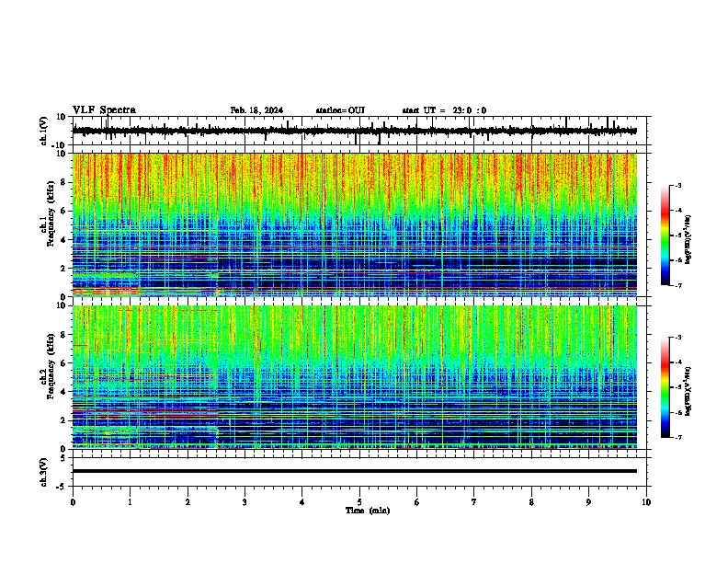Click the "-7" label below ch.2 color bar
Viewport: 728px width, 563px height.
pos(677,437)
